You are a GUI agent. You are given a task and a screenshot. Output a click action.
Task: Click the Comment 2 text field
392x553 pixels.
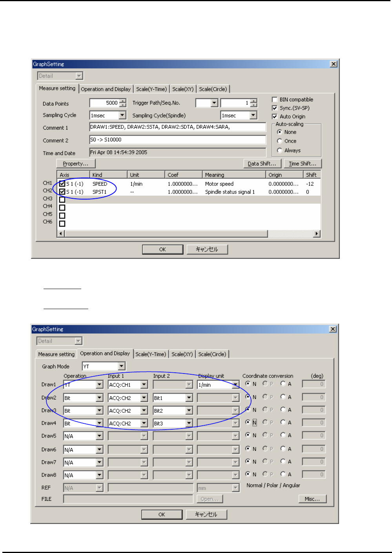pyautogui.click(x=177, y=140)
